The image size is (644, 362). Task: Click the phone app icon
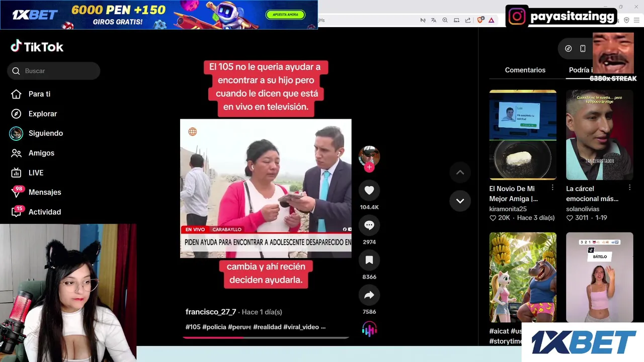click(x=583, y=49)
